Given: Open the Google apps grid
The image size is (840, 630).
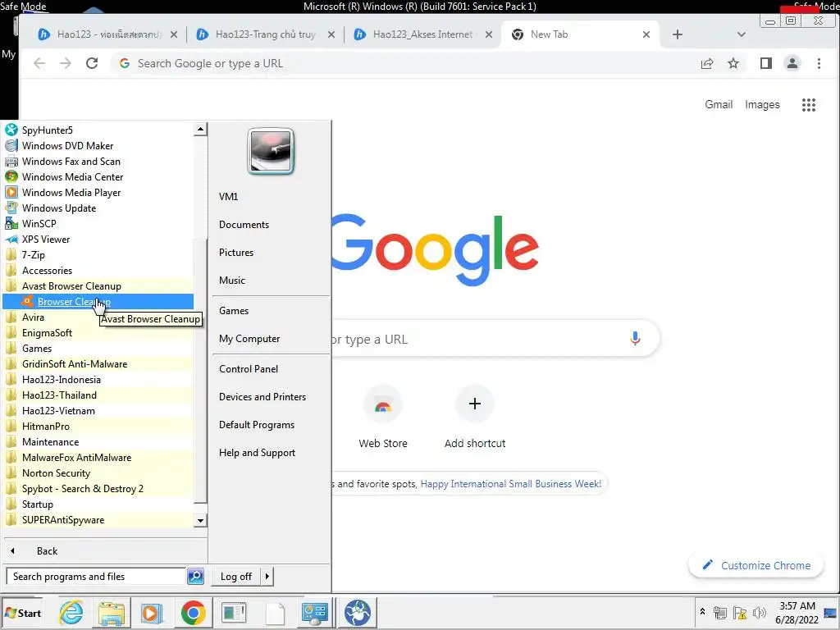Looking at the screenshot, I should [x=808, y=104].
